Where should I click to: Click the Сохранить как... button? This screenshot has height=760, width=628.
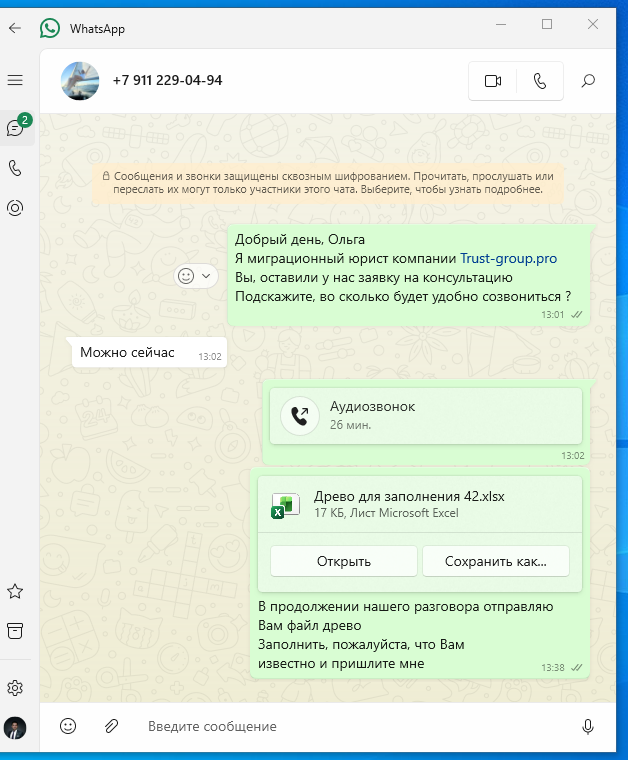point(496,561)
